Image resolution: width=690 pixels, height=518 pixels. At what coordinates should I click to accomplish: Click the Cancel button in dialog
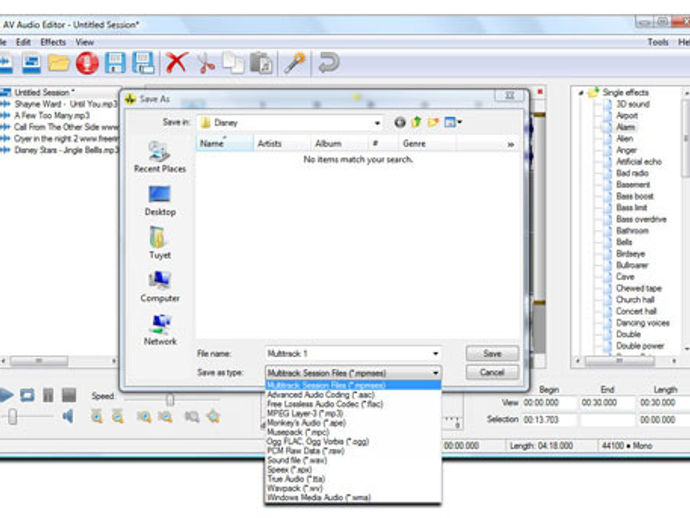point(492,373)
